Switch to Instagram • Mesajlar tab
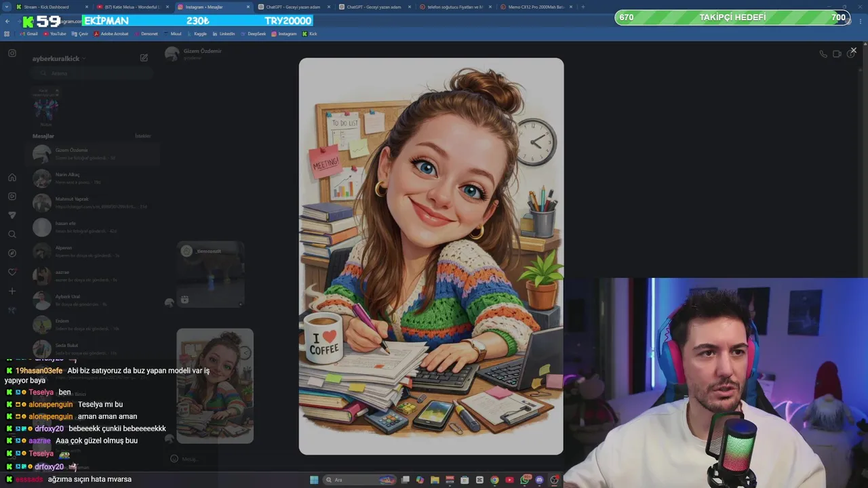The width and height of the screenshot is (868, 488). (x=212, y=7)
